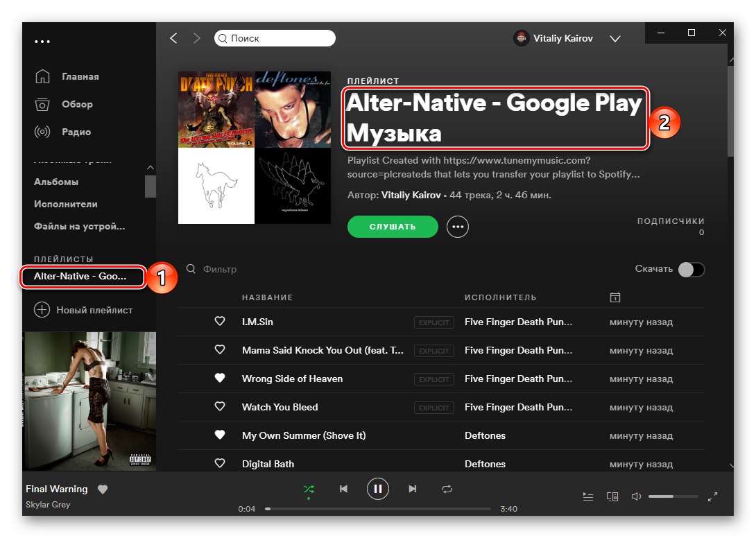The width and height of the screenshot is (756, 538).
Task: Toggle the Скачать download switch
Action: pos(691,270)
